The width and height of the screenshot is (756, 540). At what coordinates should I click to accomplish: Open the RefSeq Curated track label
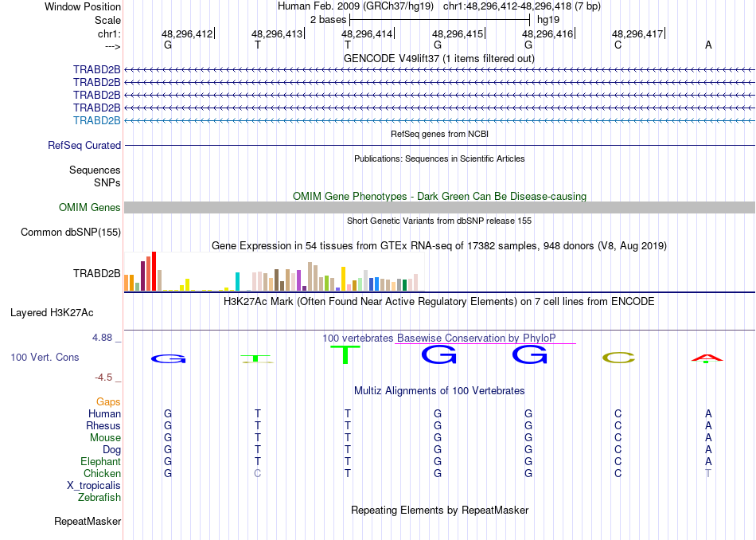coord(84,145)
